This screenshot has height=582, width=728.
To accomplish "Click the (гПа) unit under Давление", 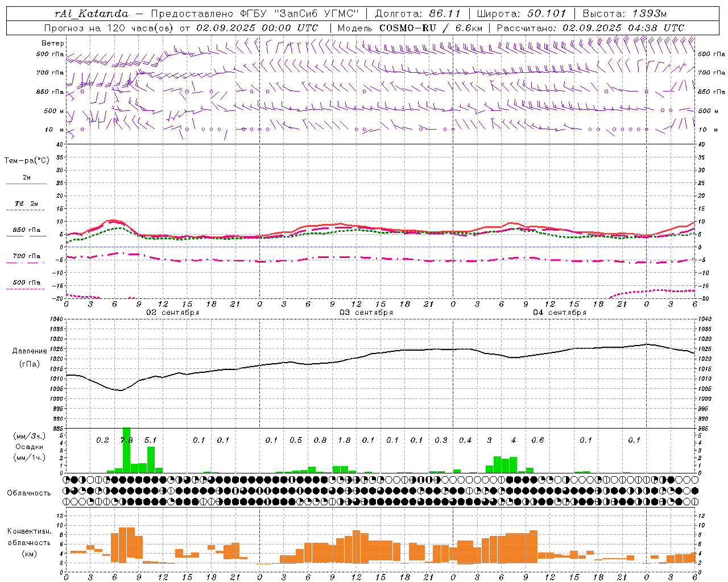I will [x=30, y=364].
